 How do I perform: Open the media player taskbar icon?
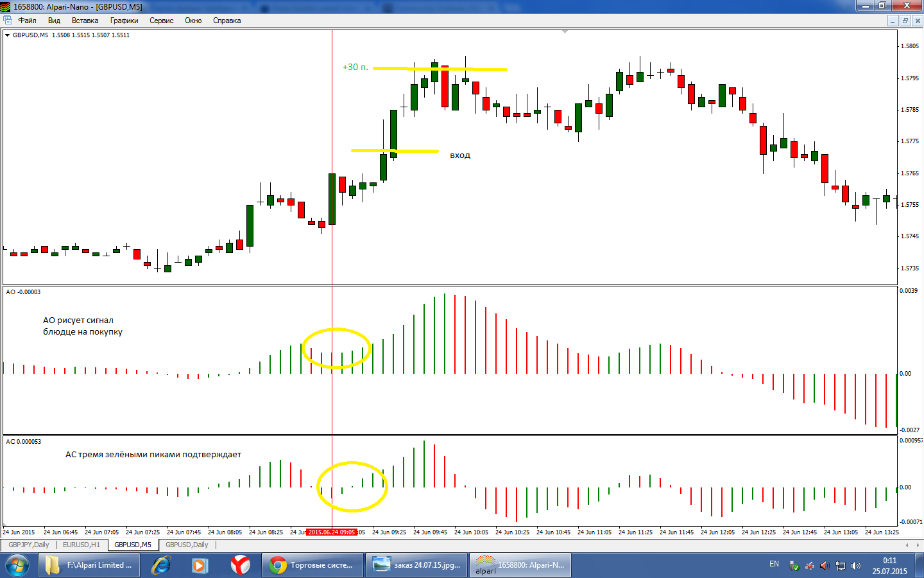pyautogui.click(x=200, y=565)
